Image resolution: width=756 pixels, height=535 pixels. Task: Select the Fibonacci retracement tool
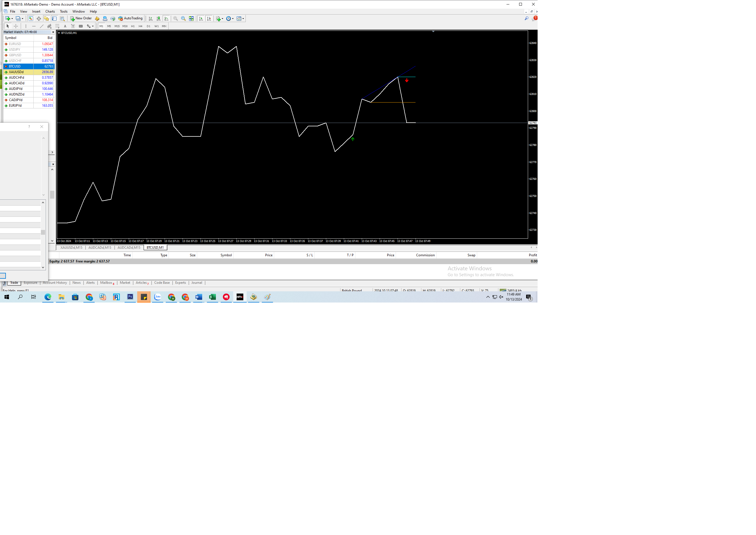pos(57,26)
